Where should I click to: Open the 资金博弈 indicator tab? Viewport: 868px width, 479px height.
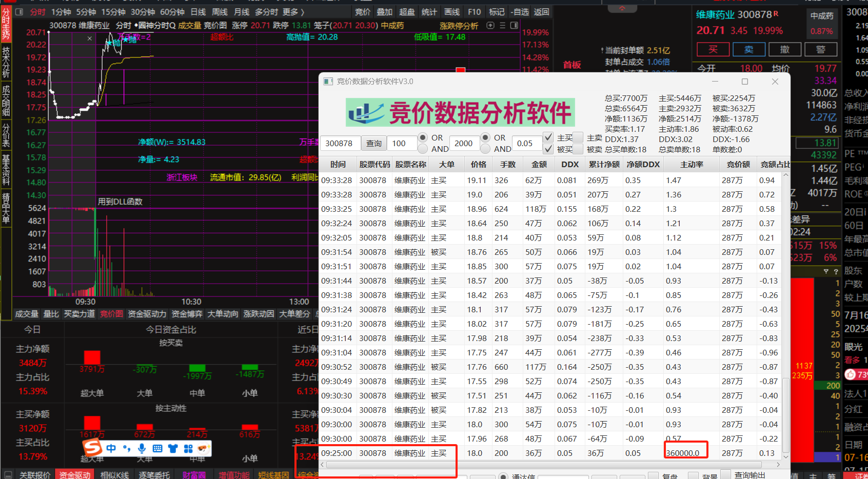coord(187,314)
